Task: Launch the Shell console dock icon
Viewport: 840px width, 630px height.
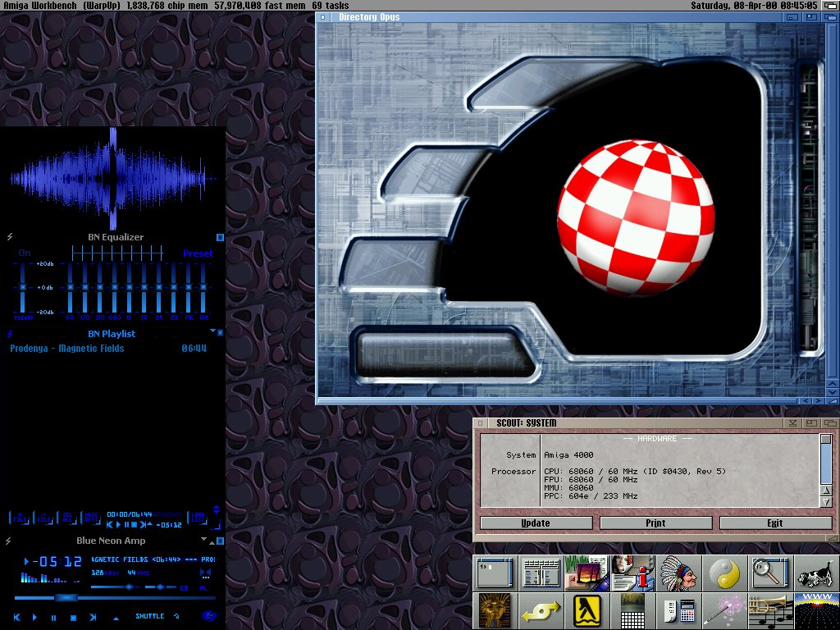Action: 495,573
